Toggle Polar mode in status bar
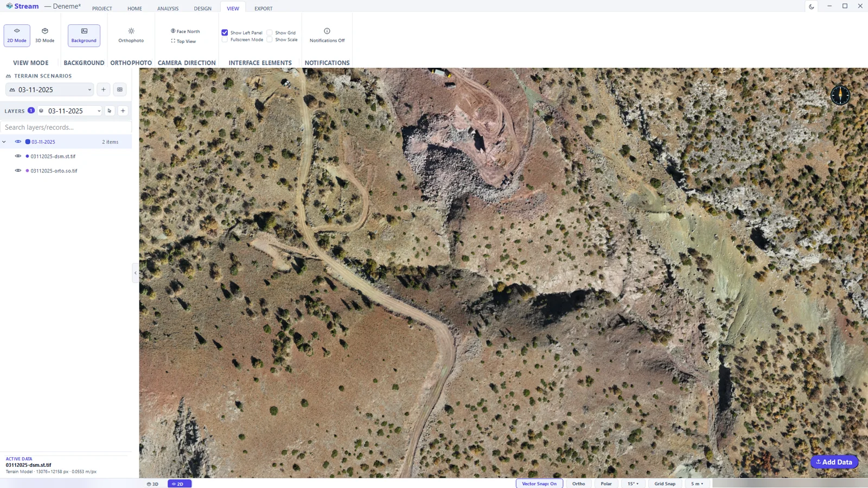 tap(607, 484)
